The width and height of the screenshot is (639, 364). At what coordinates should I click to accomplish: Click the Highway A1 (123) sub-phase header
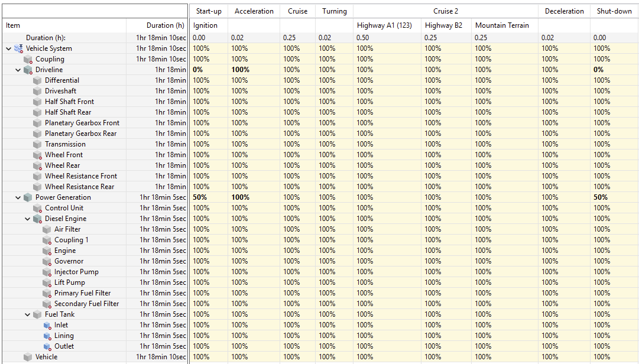(387, 25)
